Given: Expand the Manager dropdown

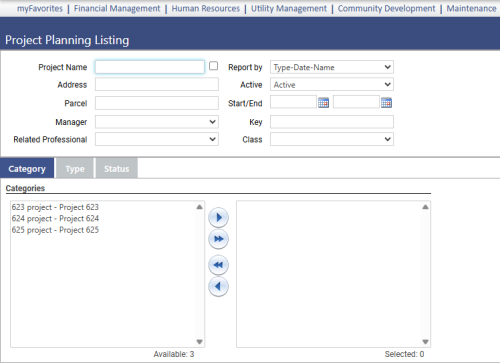Looking at the screenshot, I should pyautogui.click(x=157, y=122).
